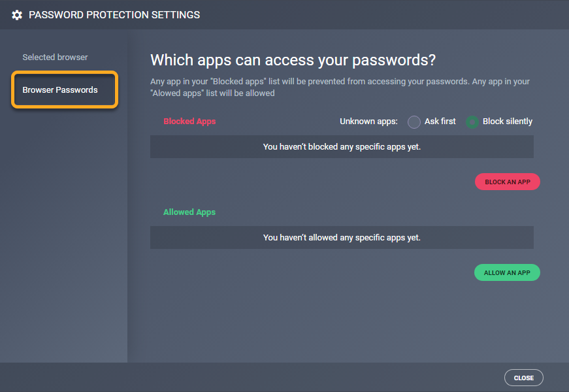569x392 pixels.
Task: Click the CLOSE button at bottom
Action: pyautogui.click(x=523, y=378)
